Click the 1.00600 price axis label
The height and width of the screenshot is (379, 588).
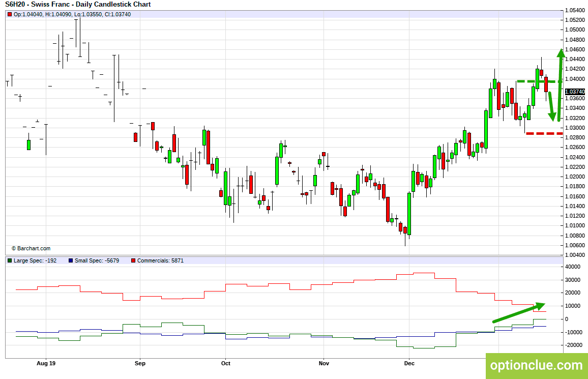click(x=575, y=245)
